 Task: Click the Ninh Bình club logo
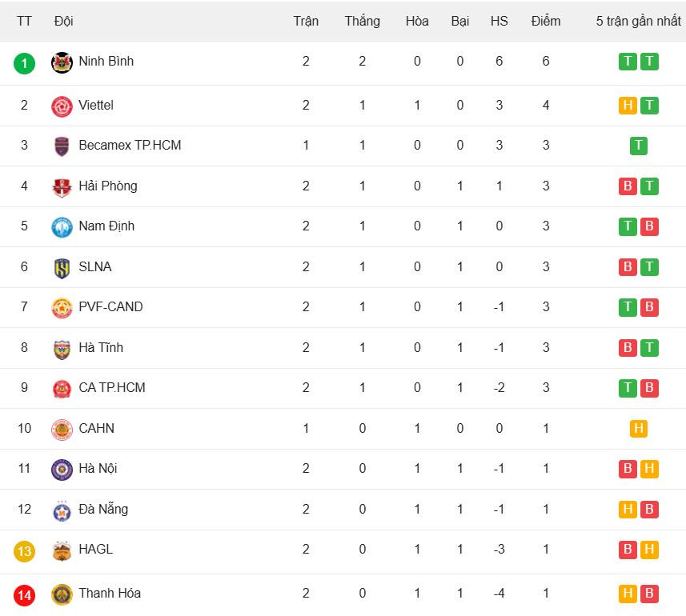point(62,62)
